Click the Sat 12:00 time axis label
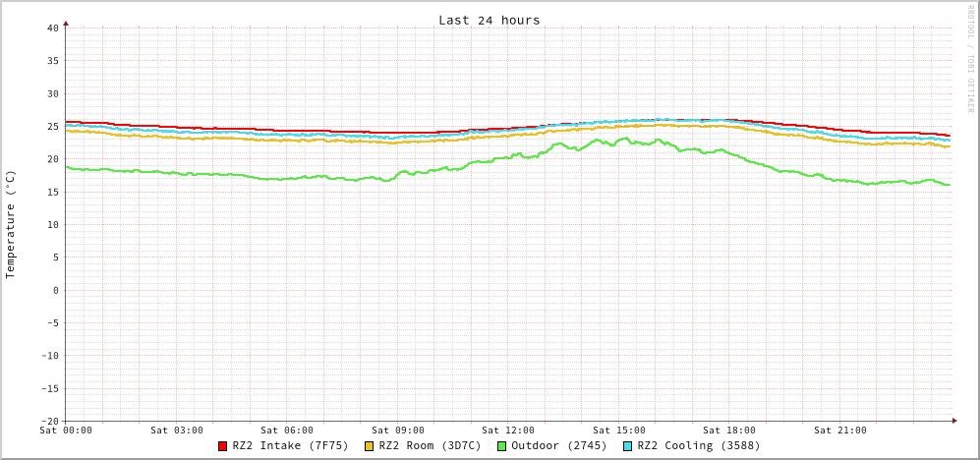The width and height of the screenshot is (980, 460). tap(508, 431)
